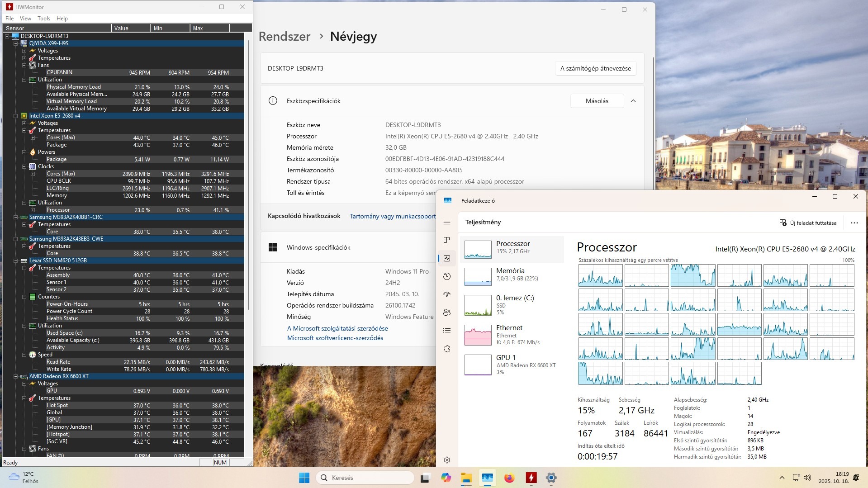Image resolution: width=868 pixels, height=488 pixels.
Task: Select Memória in Task Manager performance list
Action: 512,276
